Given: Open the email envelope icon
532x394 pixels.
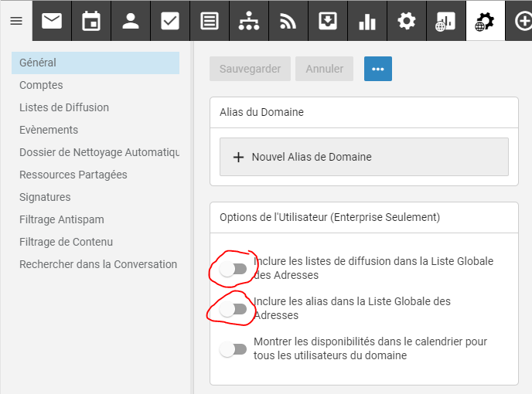Looking at the screenshot, I should pyautogui.click(x=52, y=21).
